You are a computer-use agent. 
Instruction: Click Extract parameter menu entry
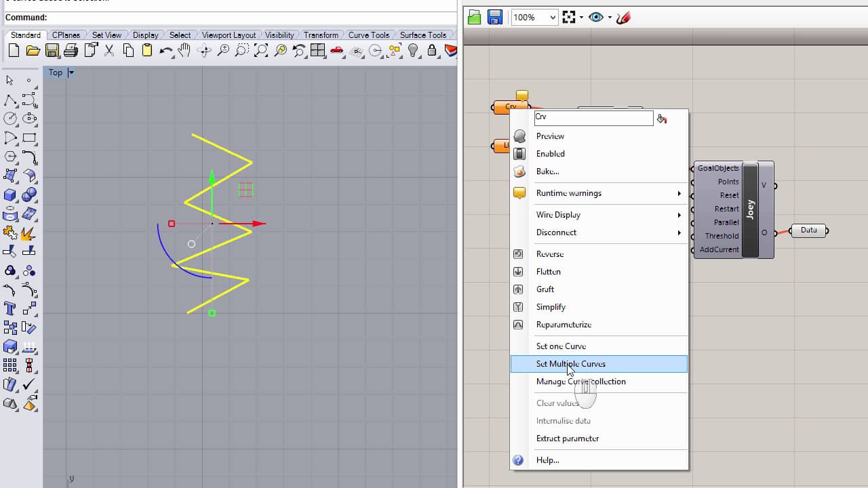click(567, 439)
